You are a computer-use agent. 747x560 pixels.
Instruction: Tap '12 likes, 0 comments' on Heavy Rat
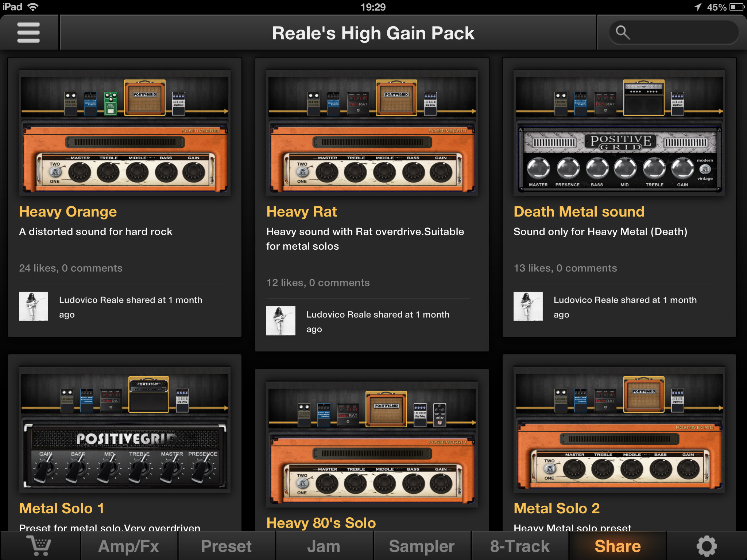point(318,283)
